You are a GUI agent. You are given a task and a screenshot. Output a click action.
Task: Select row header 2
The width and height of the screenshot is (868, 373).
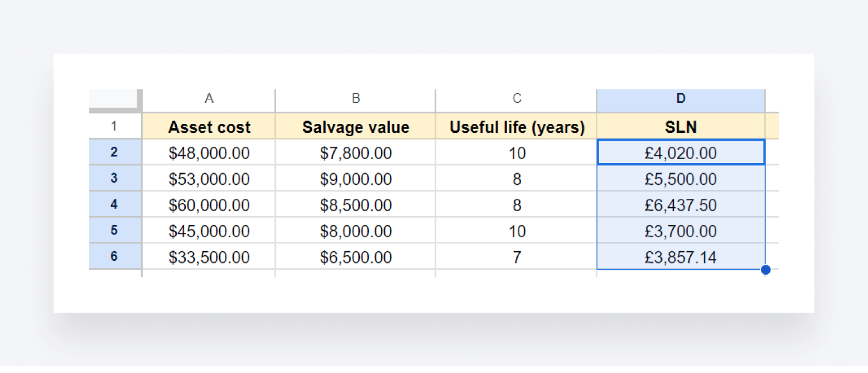(114, 152)
